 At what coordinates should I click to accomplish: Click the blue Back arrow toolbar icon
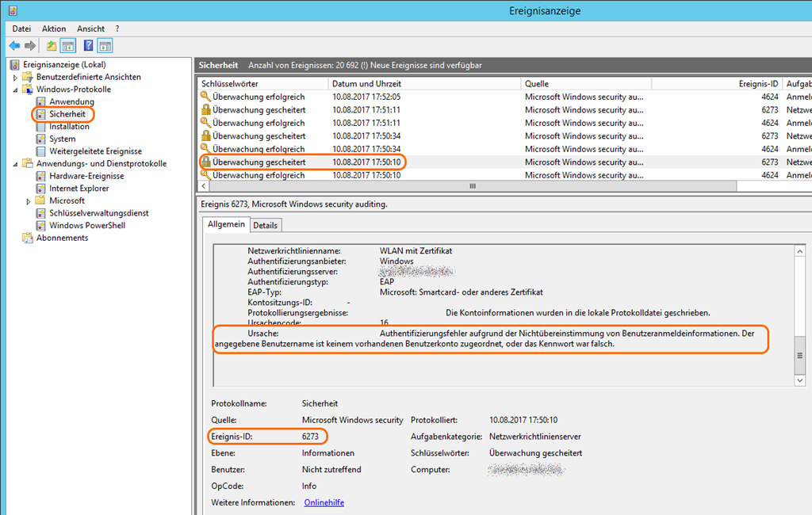click(x=14, y=46)
